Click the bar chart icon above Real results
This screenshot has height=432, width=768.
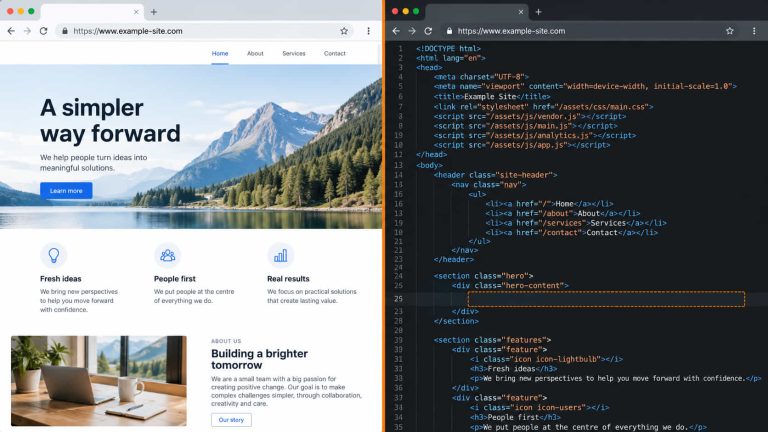tap(281, 255)
